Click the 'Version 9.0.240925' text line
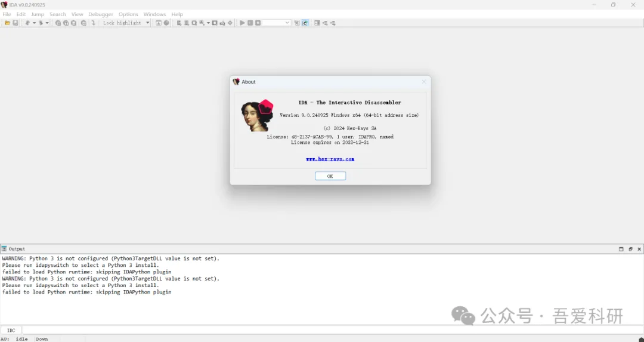 [349, 115]
